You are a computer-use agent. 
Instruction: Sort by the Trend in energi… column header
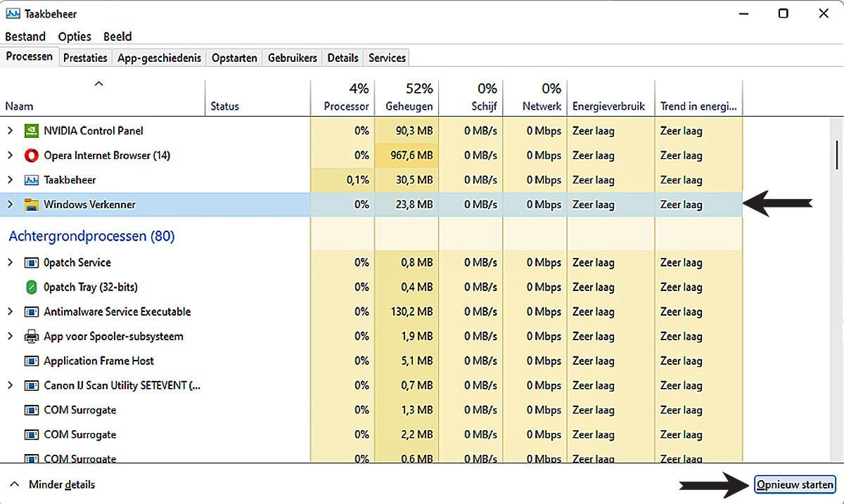pyautogui.click(x=699, y=98)
